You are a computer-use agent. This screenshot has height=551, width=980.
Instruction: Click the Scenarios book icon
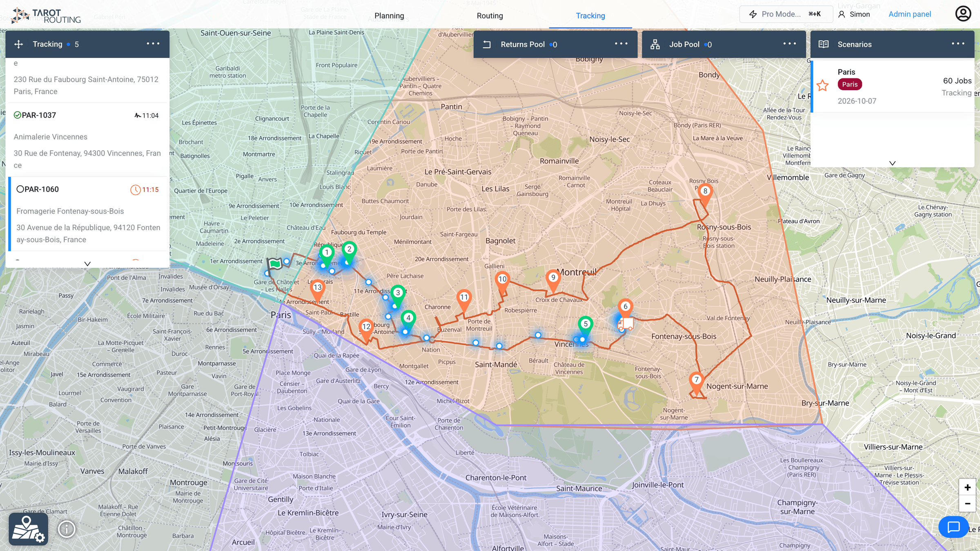coord(824,44)
